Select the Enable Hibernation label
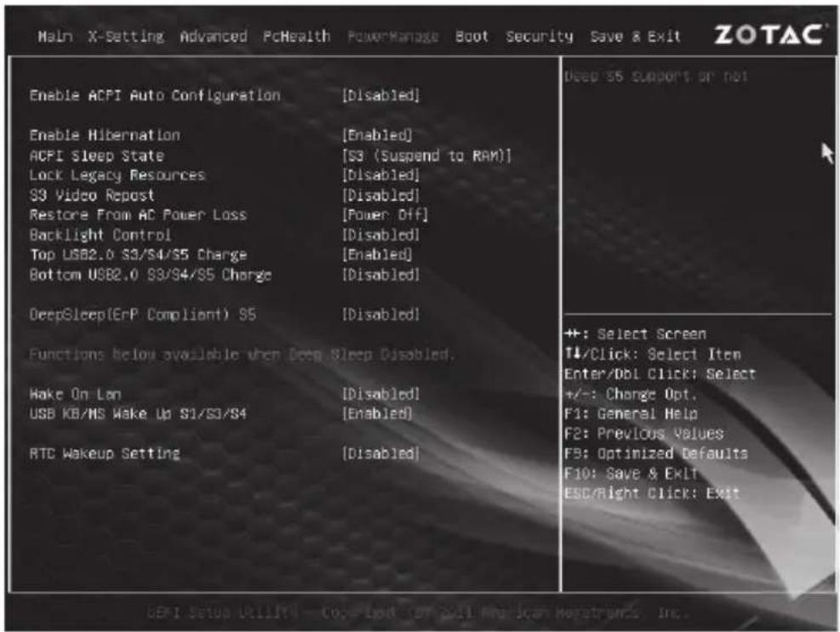Screen dimensions: 840x632 (105, 135)
